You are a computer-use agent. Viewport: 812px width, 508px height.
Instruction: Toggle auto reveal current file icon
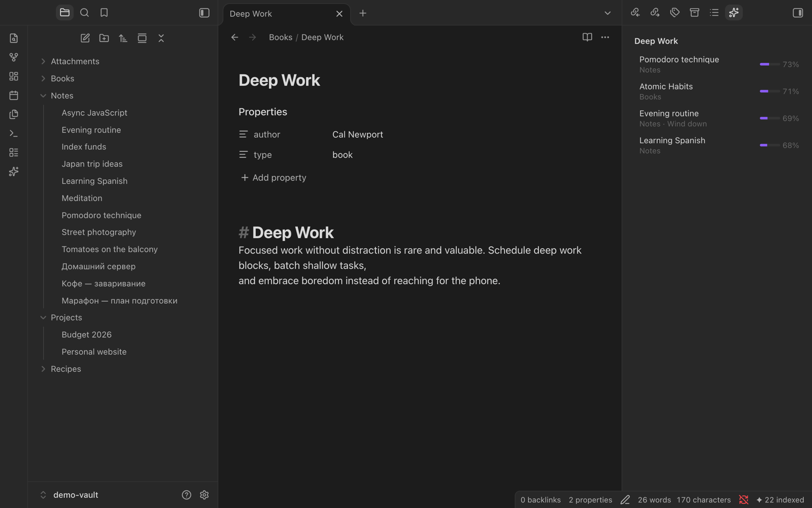pyautogui.click(x=142, y=38)
